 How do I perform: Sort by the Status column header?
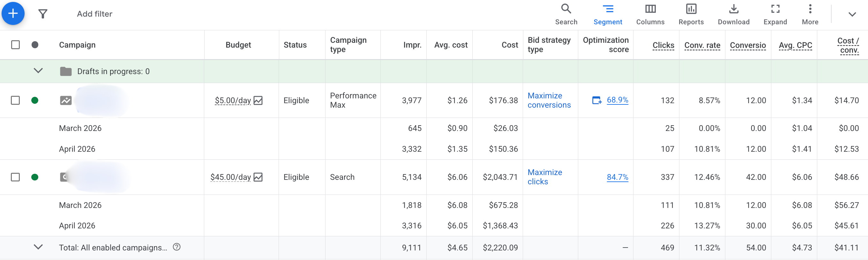(x=295, y=45)
